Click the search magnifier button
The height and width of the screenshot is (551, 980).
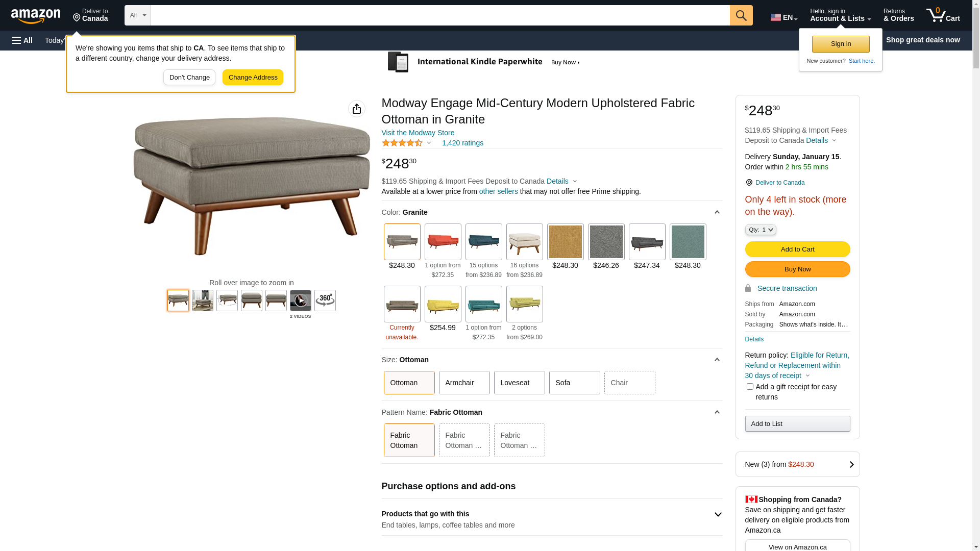tap(741, 15)
